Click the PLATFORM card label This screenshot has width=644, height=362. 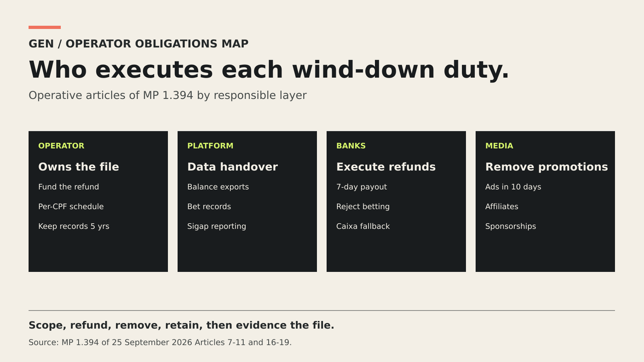pyautogui.click(x=210, y=146)
